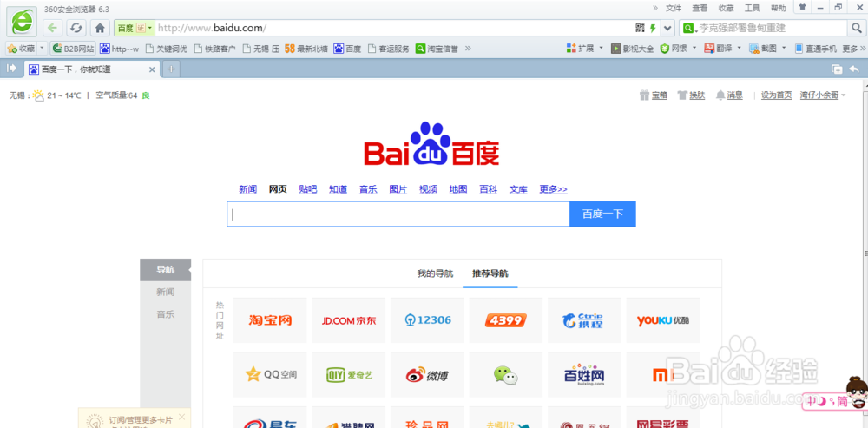Go to home page via house icon

[100, 28]
